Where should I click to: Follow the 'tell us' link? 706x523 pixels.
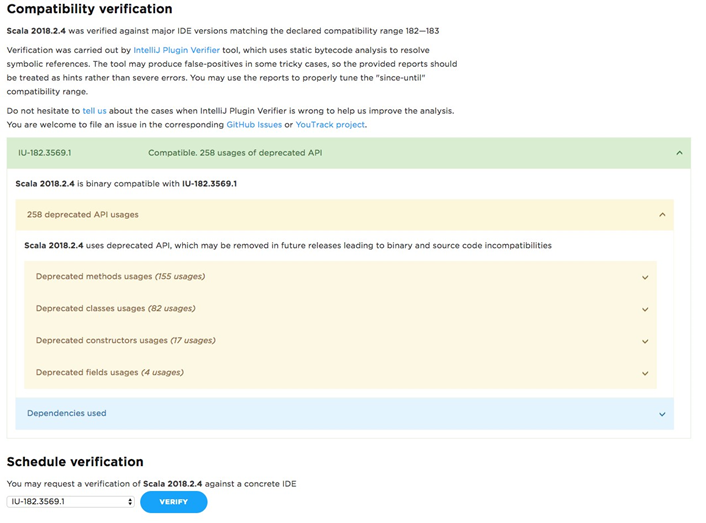(x=94, y=111)
